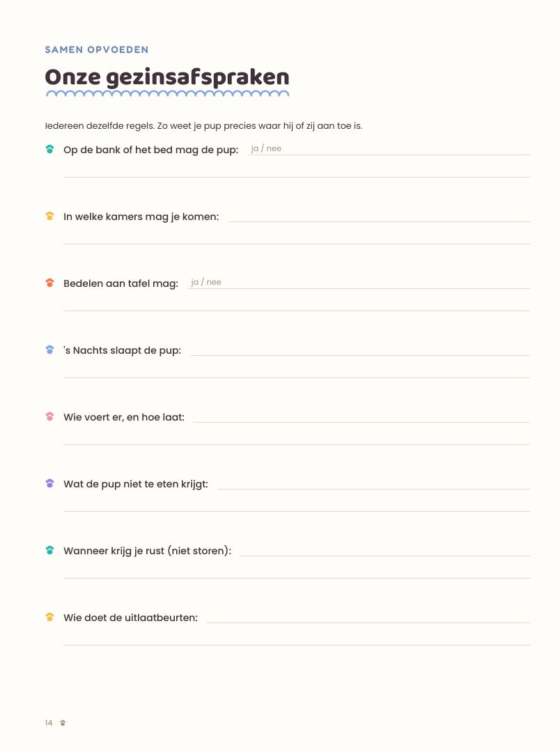Select the 'ja / nee' option for bedelen aan tafel
Image resolution: width=560 pixels, height=752 pixels.
(x=206, y=283)
